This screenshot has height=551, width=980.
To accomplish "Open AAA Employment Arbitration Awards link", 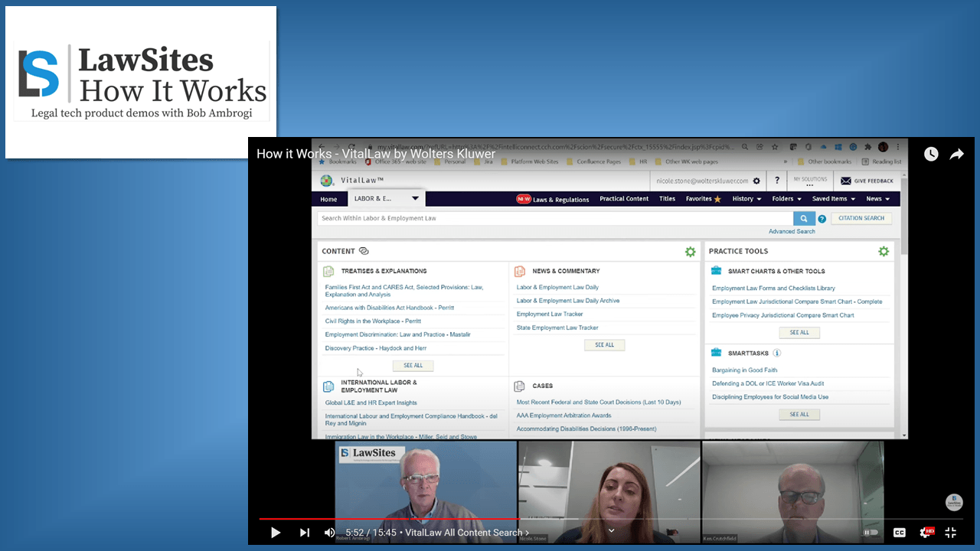I will pos(563,416).
